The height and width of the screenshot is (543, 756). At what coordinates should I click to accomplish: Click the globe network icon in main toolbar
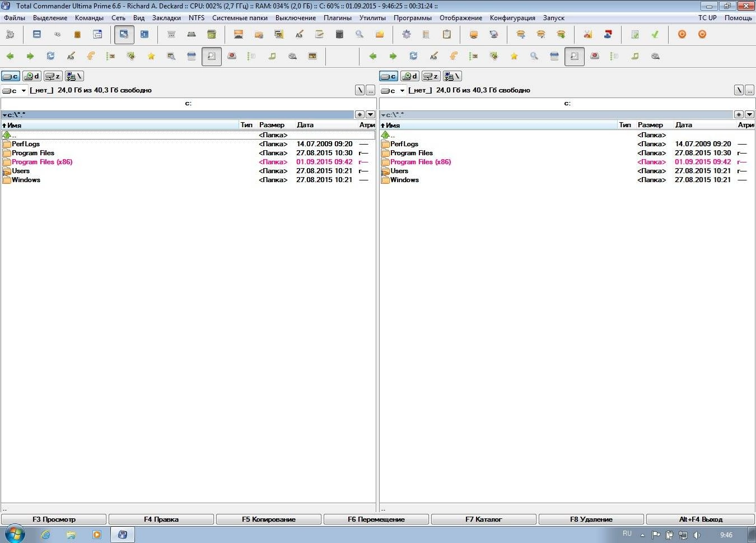tap(494, 35)
